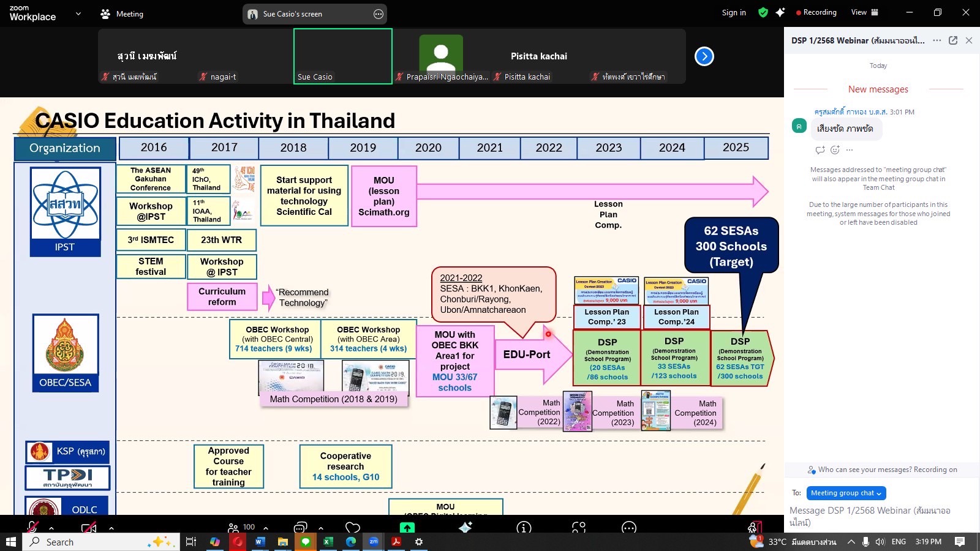Image resolution: width=980 pixels, height=551 pixels.
Task: Open AI Companion sparkle in bottom toolbar
Action: pyautogui.click(x=466, y=527)
